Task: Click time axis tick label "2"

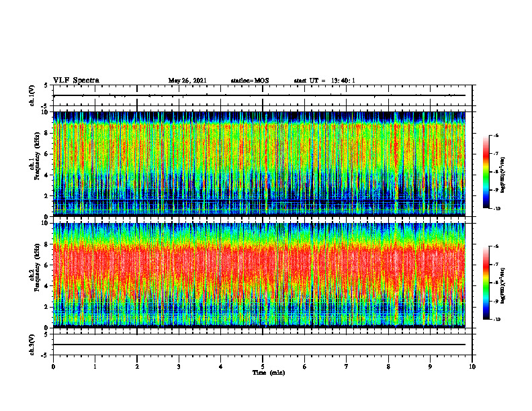Action: click(x=137, y=367)
